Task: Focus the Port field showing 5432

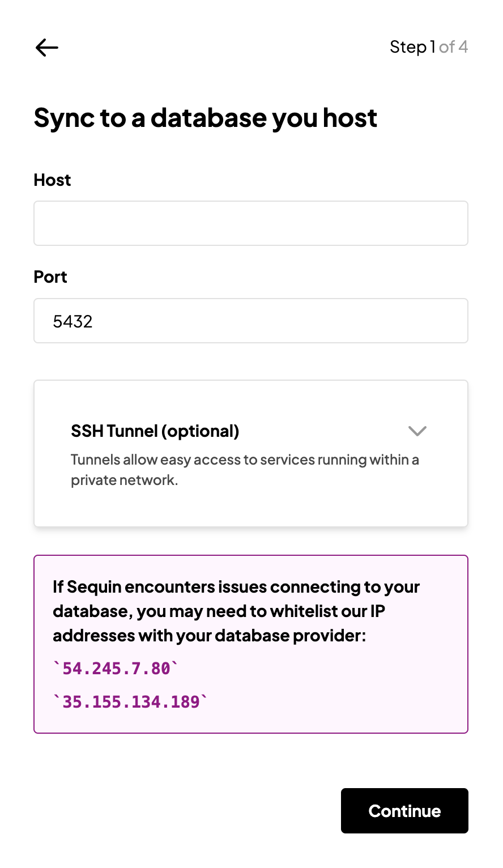Action: [250, 321]
